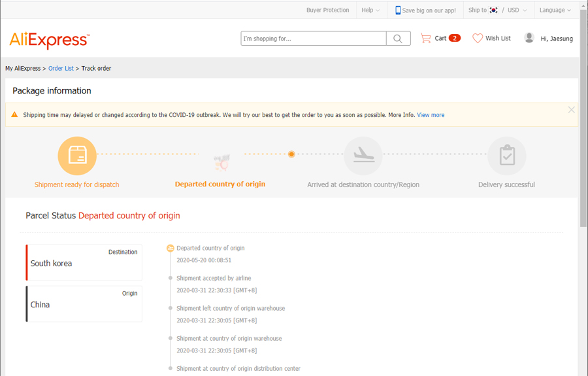Click Arrived at destination country/Region label

point(363,184)
